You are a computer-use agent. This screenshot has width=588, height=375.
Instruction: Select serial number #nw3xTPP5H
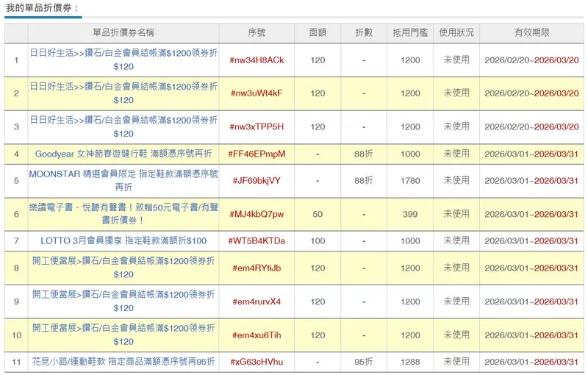tap(257, 126)
